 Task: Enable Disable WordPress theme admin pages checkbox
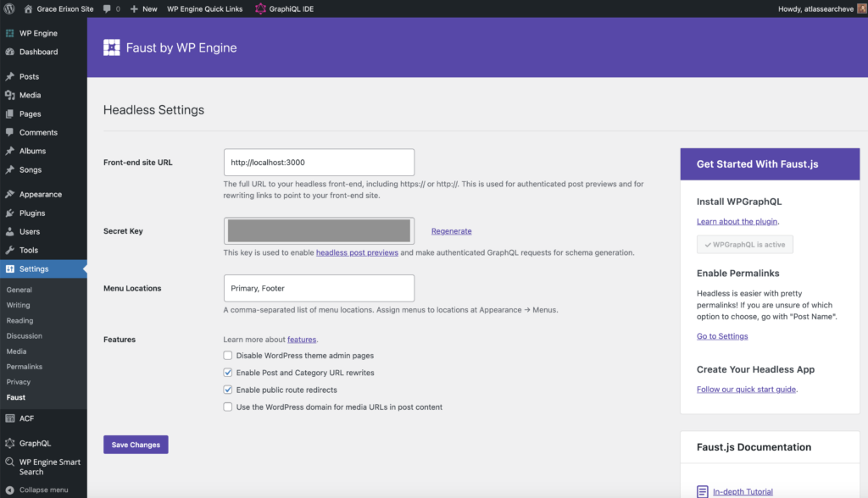pyautogui.click(x=228, y=356)
